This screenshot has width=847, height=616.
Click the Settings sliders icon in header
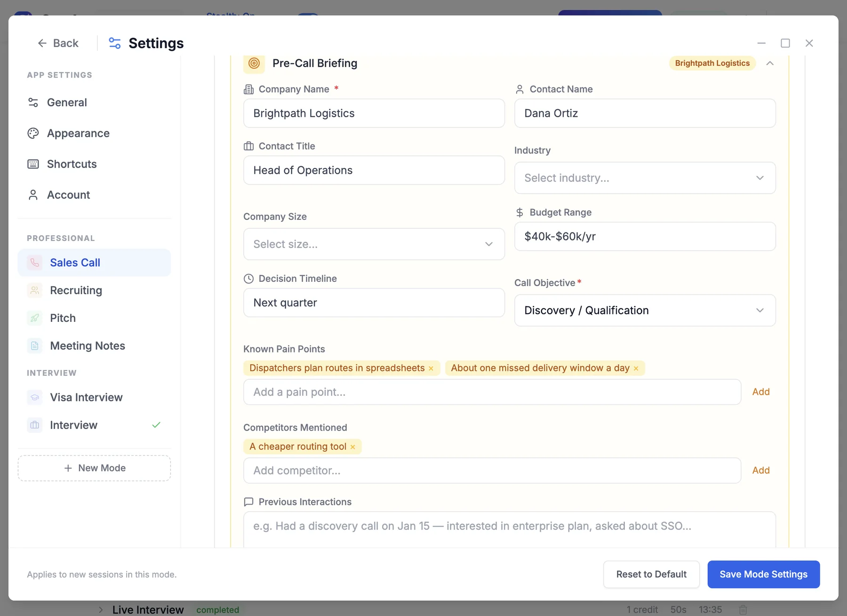(115, 43)
